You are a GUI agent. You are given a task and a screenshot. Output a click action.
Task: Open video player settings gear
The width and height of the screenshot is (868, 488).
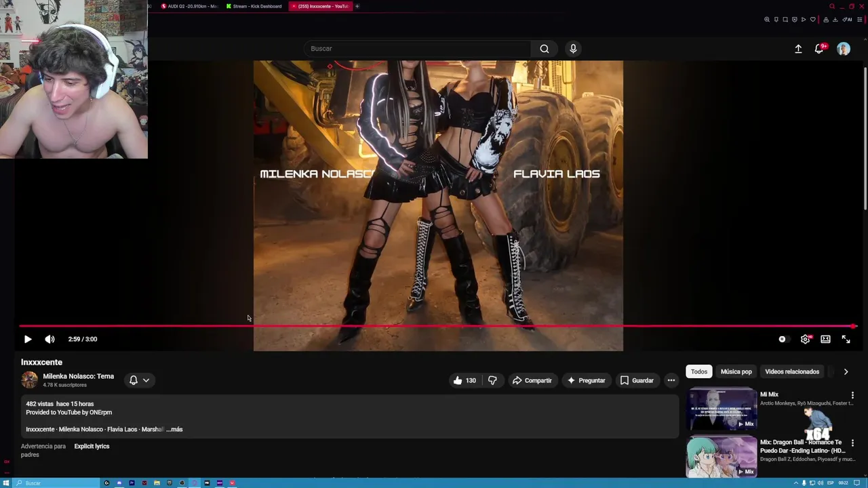point(805,339)
